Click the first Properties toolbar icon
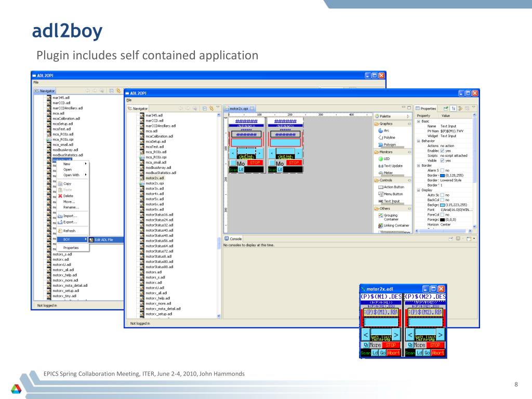Screen dimensions: 532x399 tap(446, 109)
